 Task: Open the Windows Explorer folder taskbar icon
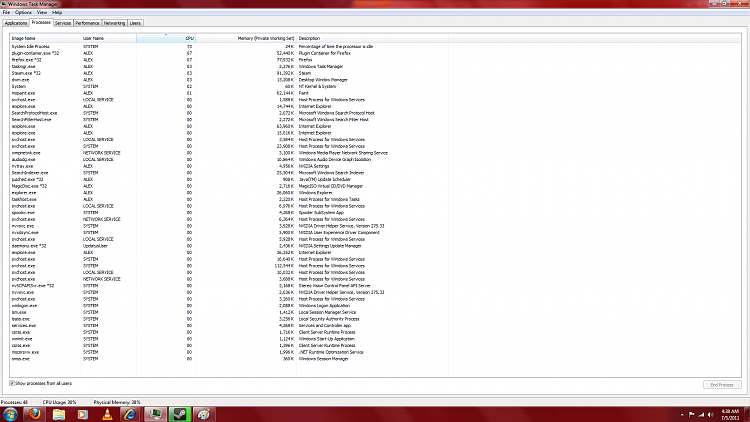point(59,414)
